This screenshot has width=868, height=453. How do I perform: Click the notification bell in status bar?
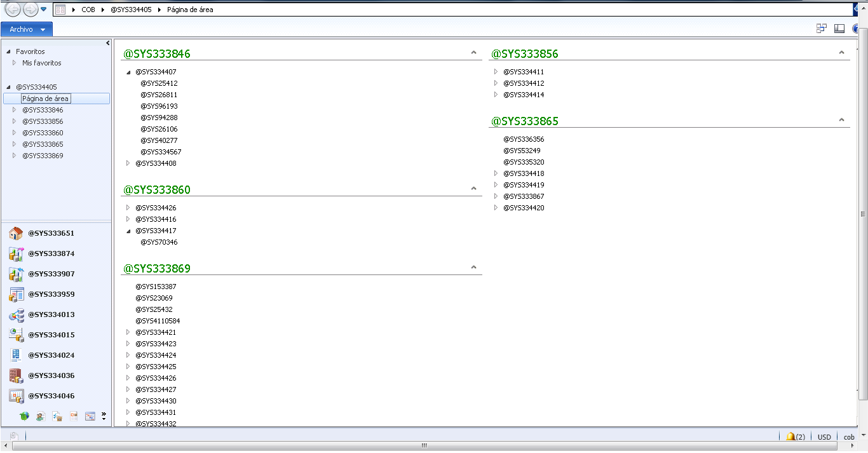pos(790,436)
